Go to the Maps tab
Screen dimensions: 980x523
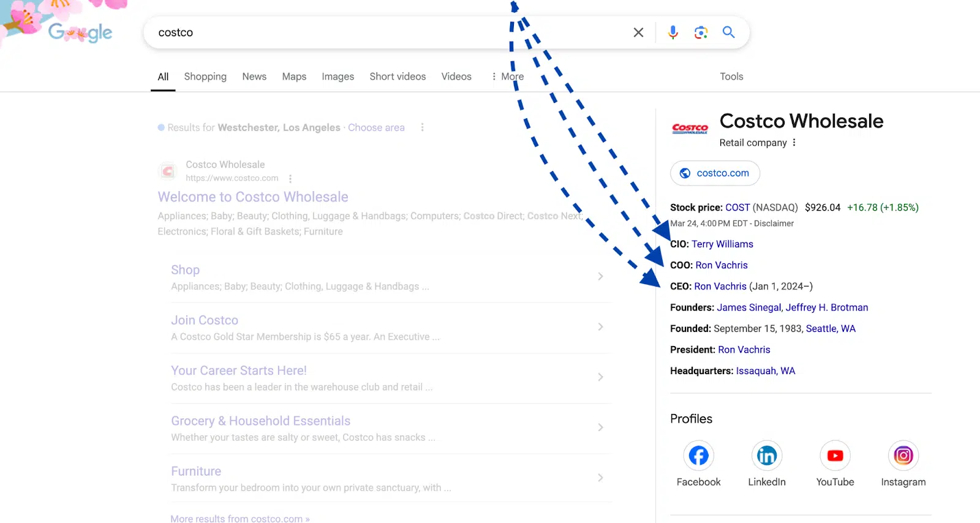294,77
